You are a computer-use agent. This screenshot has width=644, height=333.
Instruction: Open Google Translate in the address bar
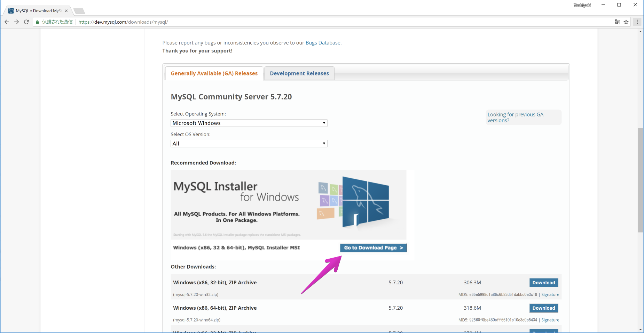(x=617, y=22)
